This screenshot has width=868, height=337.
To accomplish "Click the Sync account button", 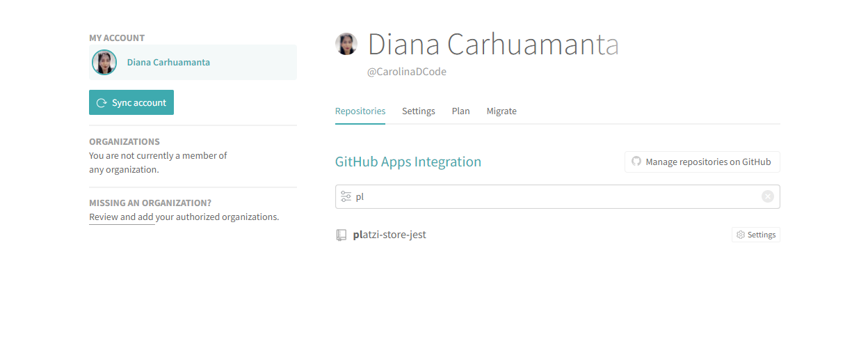I will coord(131,102).
